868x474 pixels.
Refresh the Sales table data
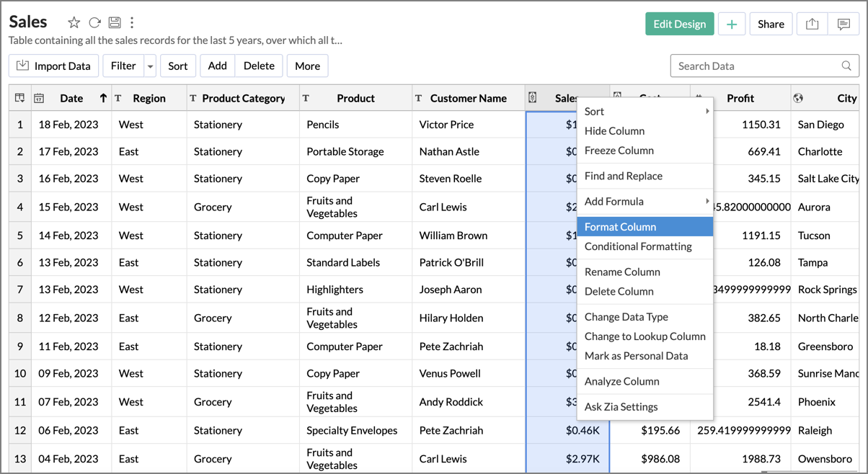94,22
